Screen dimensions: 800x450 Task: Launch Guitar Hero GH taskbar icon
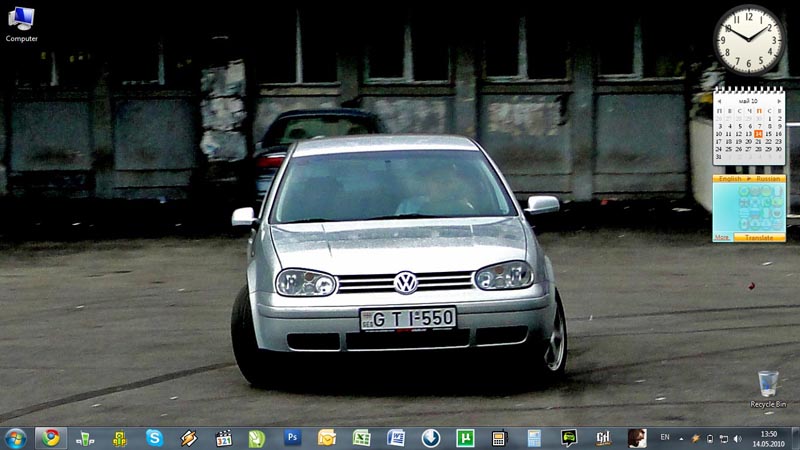[604, 438]
